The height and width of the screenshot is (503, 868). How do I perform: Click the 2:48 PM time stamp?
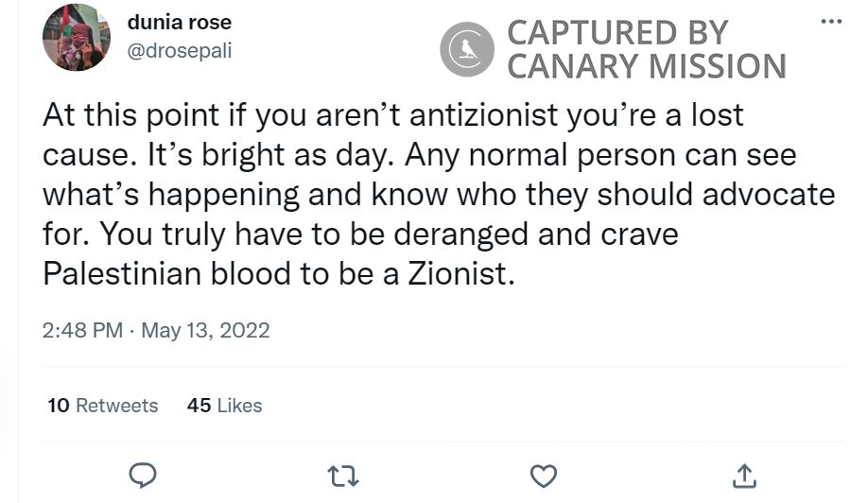point(82,330)
